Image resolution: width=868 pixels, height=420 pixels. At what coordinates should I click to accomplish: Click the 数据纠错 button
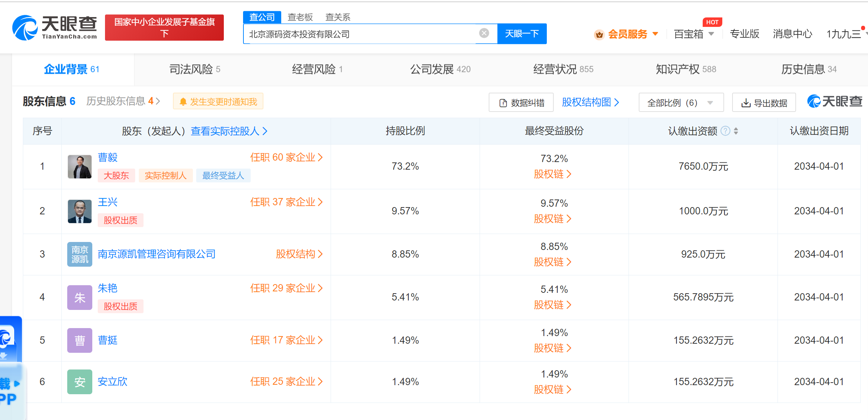[x=521, y=102]
